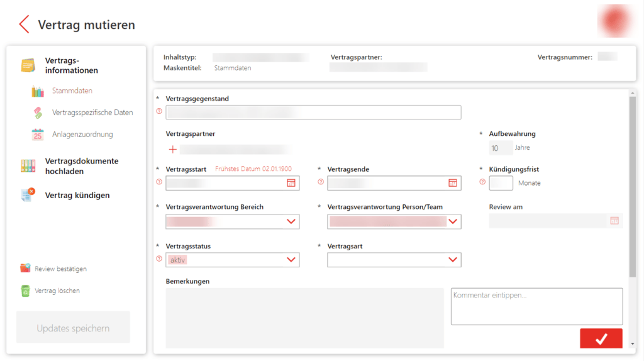Click the 'Vertrag mutieren' page title
Image resolution: width=644 pixels, height=361 pixels.
(x=87, y=25)
